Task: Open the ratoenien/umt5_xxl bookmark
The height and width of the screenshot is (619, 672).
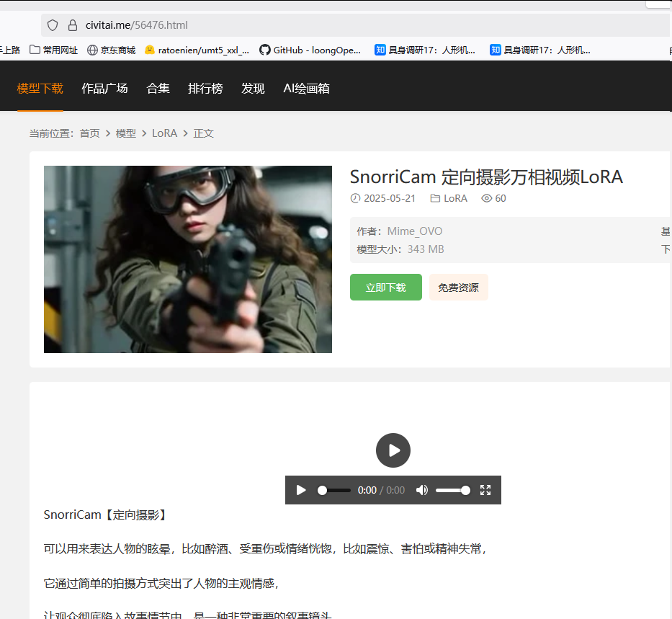Action: coord(197,50)
